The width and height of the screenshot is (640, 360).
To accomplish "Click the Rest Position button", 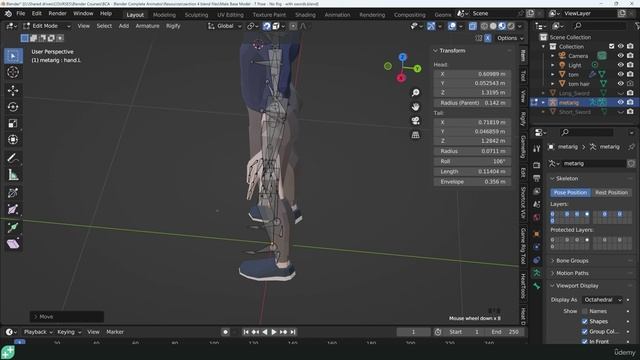I will click(611, 193).
